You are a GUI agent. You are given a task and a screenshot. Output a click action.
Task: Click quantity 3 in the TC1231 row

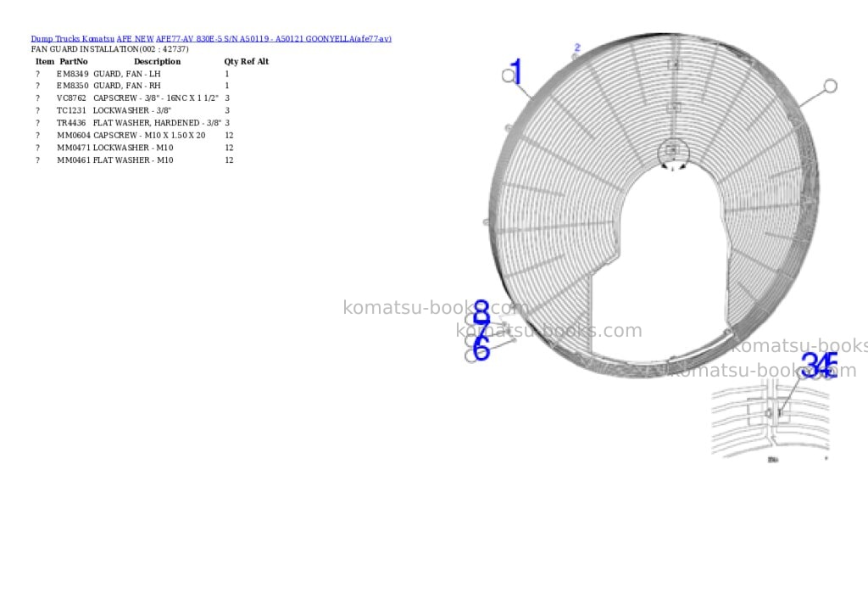point(227,111)
